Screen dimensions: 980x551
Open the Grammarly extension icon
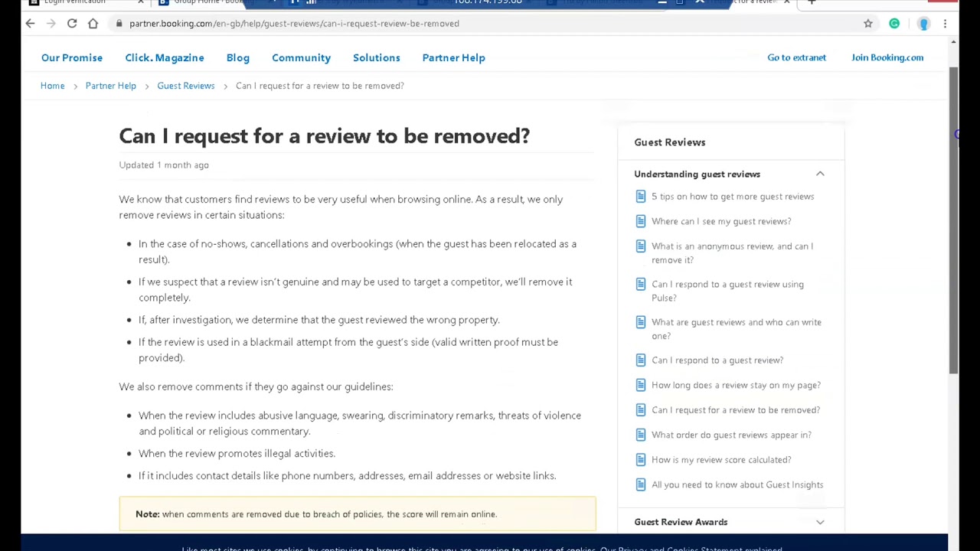pos(894,24)
